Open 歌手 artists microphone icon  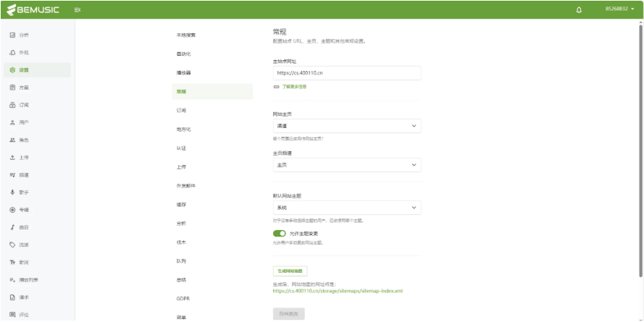(12, 192)
